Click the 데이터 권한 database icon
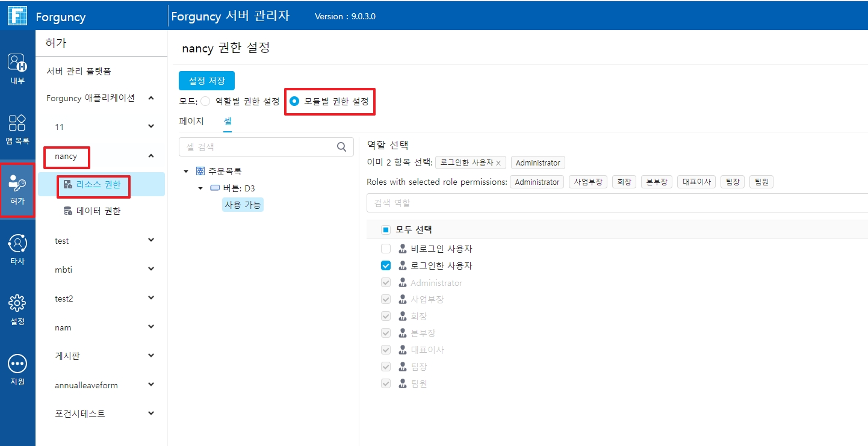The height and width of the screenshot is (446, 868). (68, 211)
